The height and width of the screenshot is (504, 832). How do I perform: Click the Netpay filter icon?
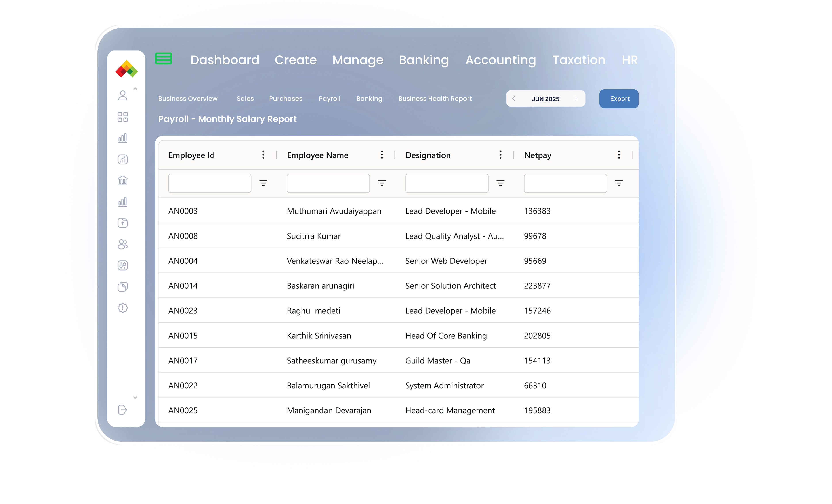click(x=619, y=183)
